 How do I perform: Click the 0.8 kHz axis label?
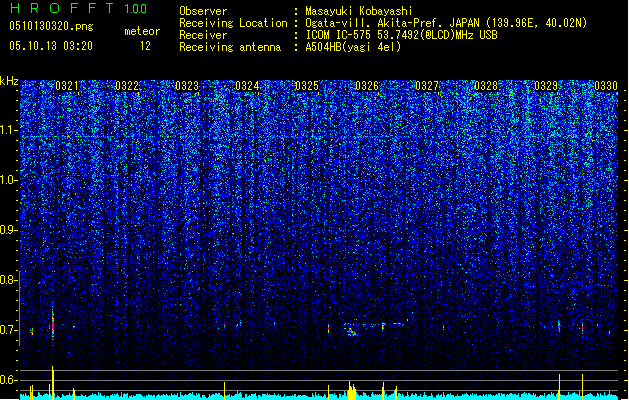(8, 280)
